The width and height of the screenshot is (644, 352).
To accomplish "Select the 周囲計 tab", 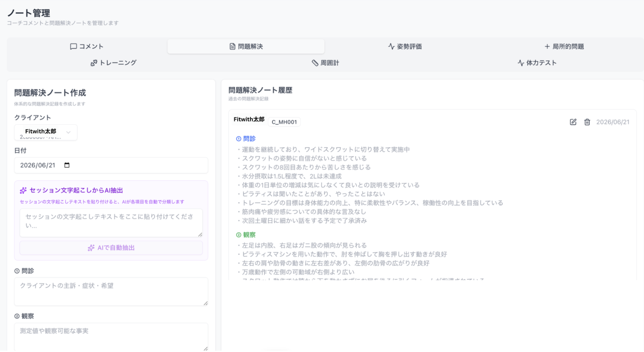I will click(325, 63).
